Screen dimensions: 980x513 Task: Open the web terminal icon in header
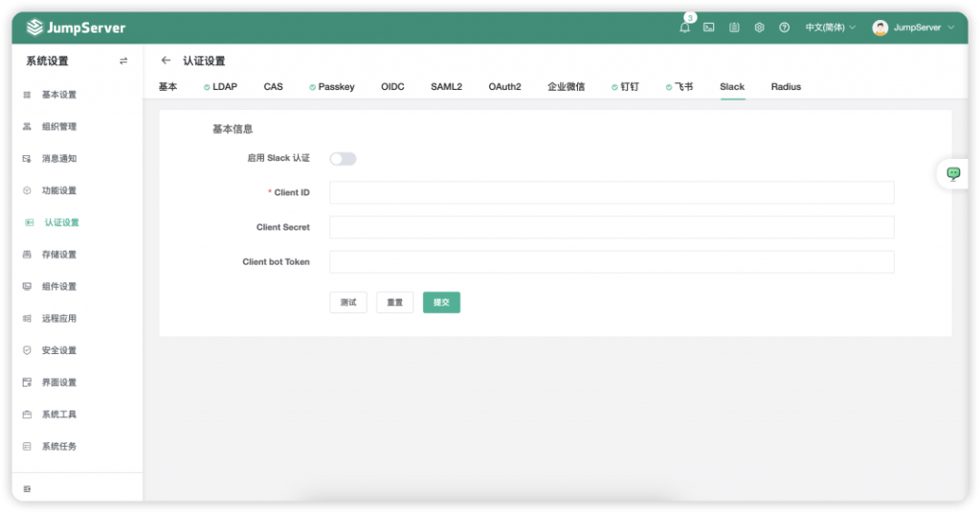click(x=709, y=28)
